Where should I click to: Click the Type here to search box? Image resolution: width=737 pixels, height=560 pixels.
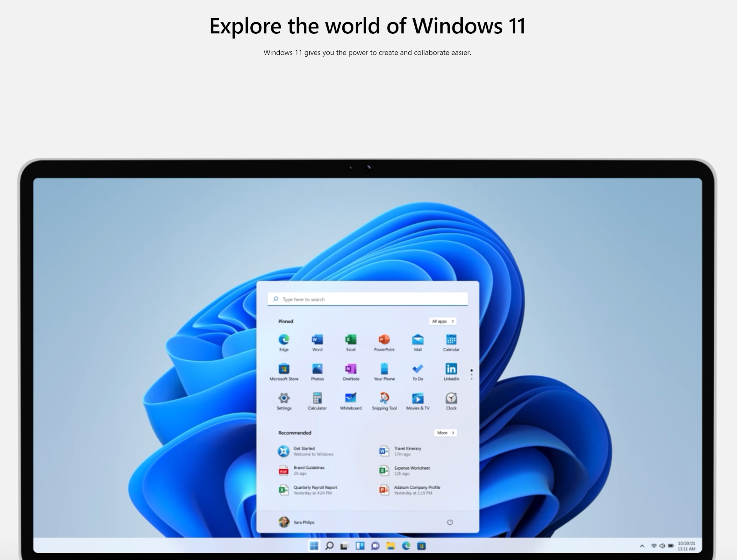click(368, 299)
